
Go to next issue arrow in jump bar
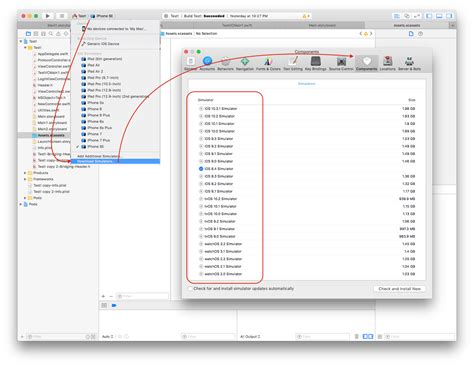(x=371, y=34)
